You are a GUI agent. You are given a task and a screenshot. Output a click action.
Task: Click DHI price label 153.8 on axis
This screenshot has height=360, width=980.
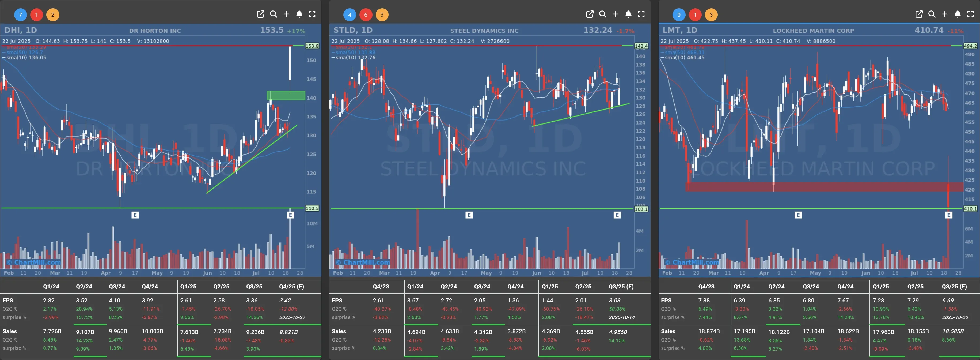click(312, 46)
